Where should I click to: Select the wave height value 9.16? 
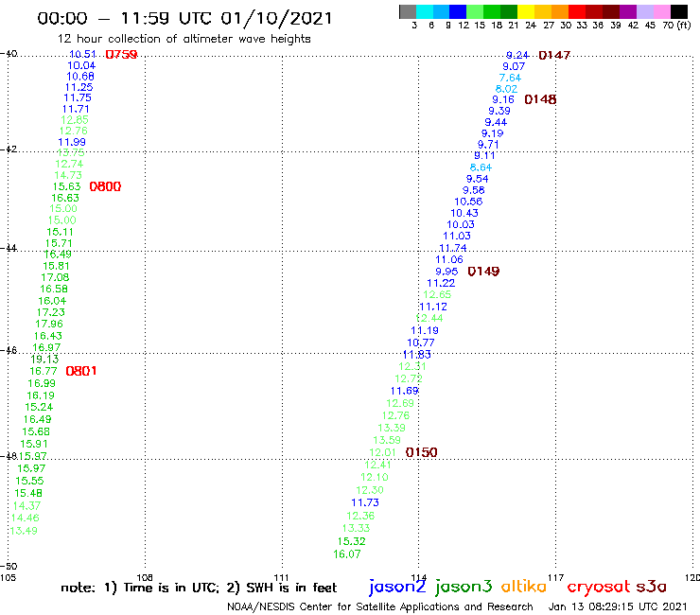coord(503,99)
